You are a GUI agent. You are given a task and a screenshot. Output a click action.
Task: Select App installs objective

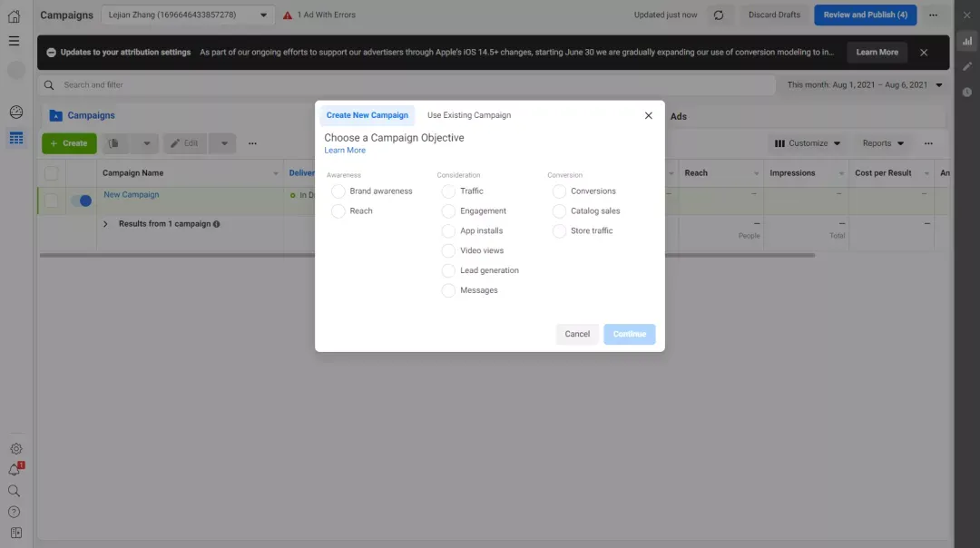(448, 231)
